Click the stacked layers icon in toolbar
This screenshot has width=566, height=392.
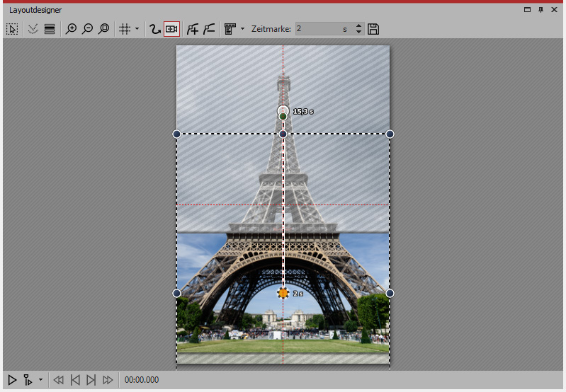(x=50, y=29)
